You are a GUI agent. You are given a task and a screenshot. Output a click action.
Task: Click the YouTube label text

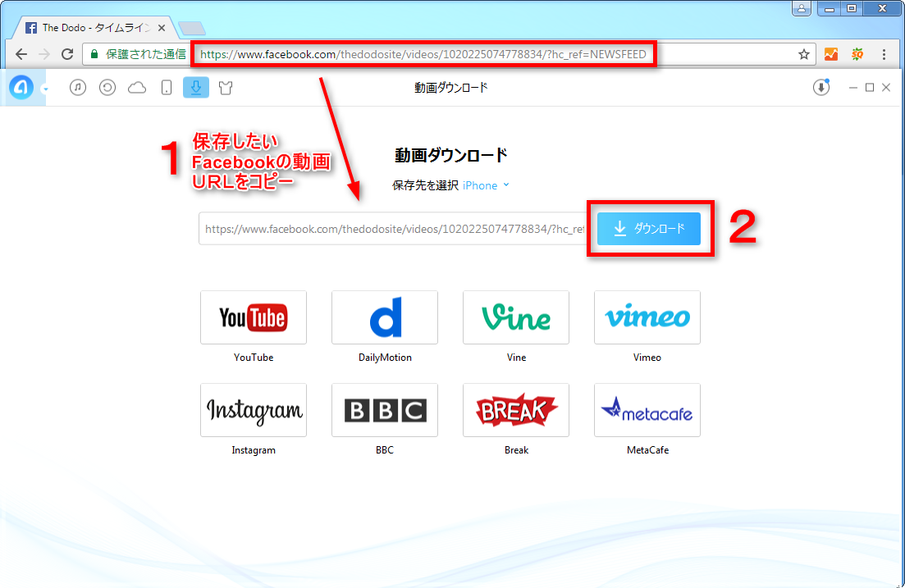click(254, 358)
